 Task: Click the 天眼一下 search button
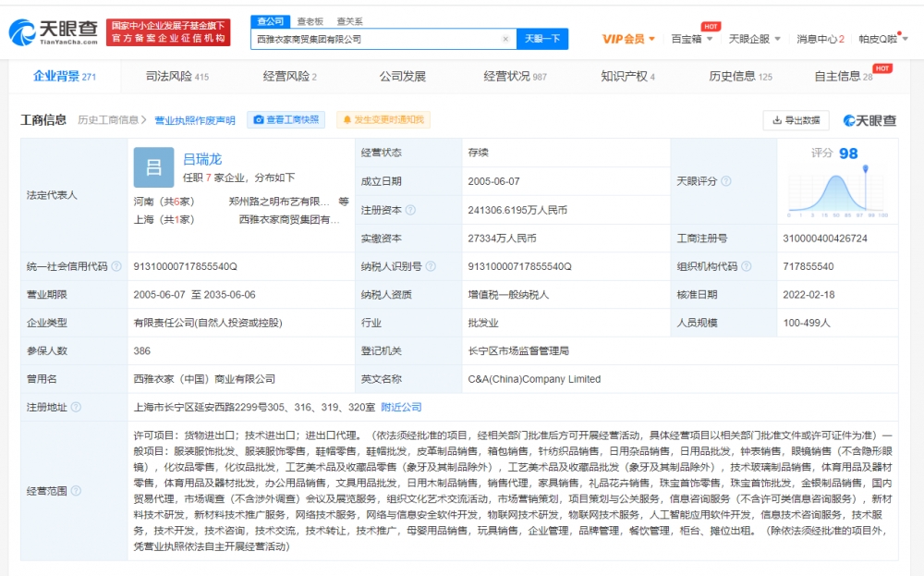(542, 39)
